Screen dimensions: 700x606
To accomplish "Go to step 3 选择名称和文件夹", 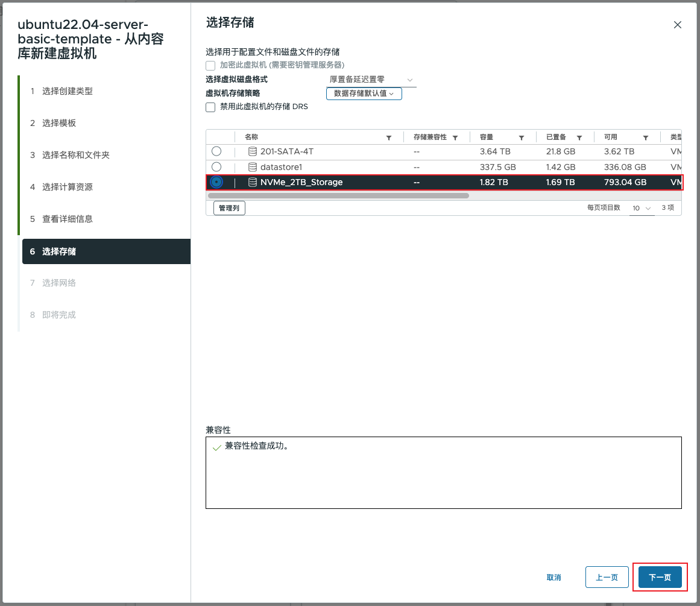I will [70, 156].
